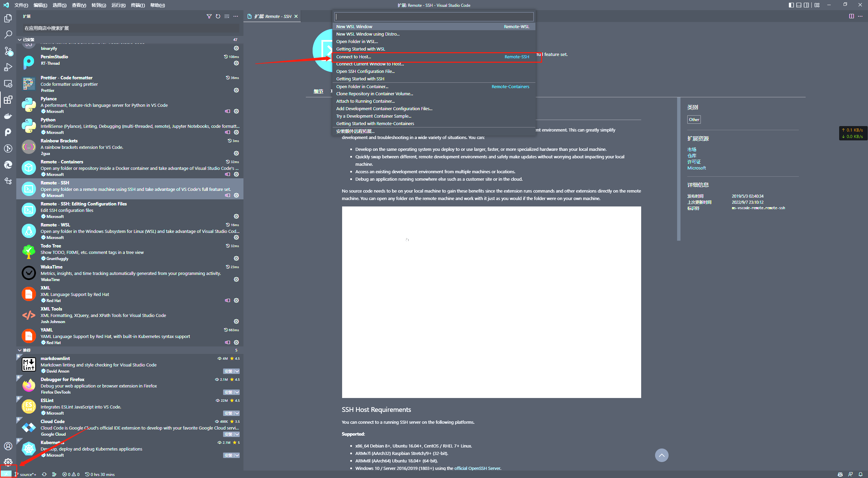Clear extension search results icon
Screen dimensions: 868x478
coord(227,16)
